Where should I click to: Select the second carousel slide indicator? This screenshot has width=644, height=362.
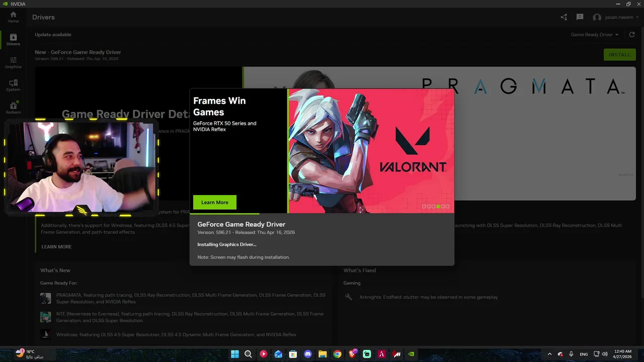[429, 207]
